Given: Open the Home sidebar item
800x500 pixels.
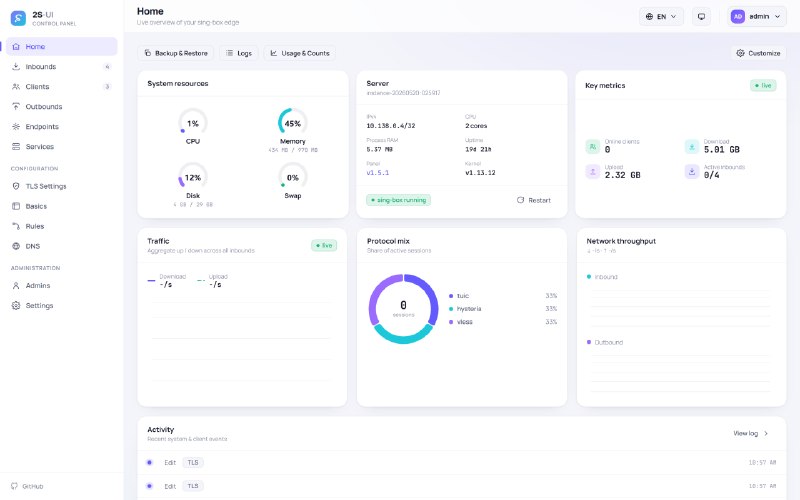Looking at the screenshot, I should [x=62, y=46].
